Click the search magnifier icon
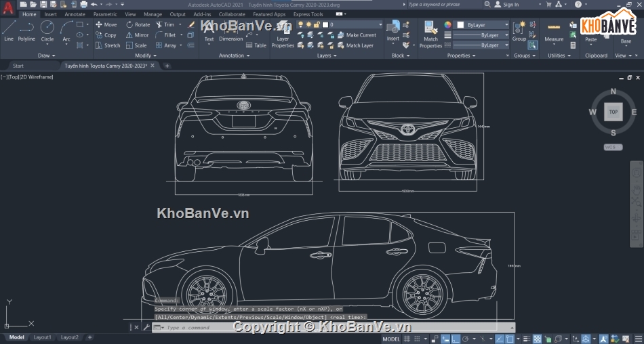 point(487,5)
